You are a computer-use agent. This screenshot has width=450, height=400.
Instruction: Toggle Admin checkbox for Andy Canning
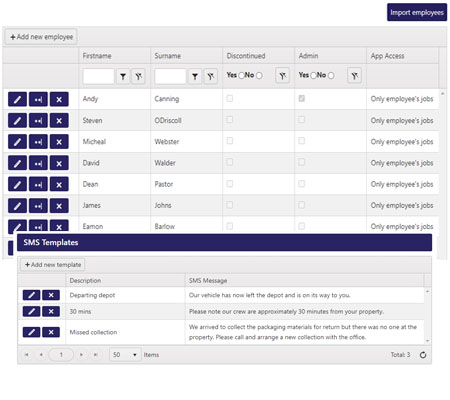coord(302,98)
